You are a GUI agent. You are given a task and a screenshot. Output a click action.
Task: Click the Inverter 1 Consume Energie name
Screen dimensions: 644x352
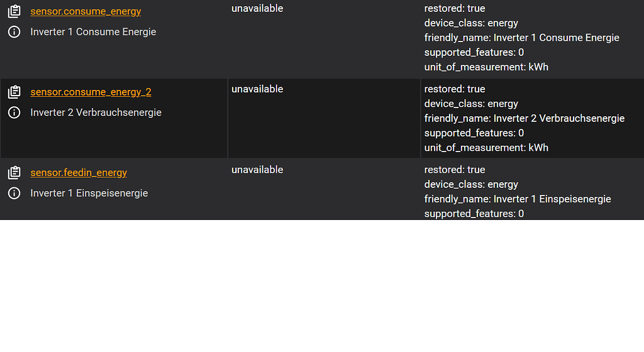[x=93, y=31]
